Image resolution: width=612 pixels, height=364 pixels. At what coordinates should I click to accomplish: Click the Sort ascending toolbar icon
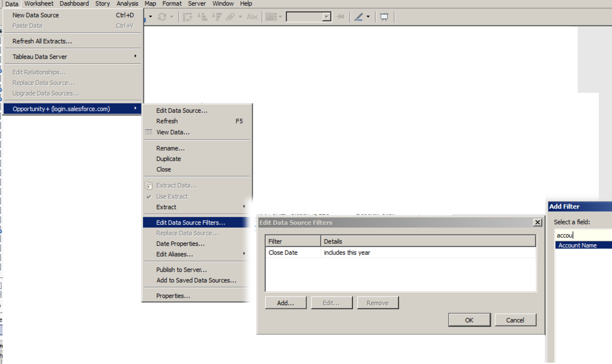(202, 17)
